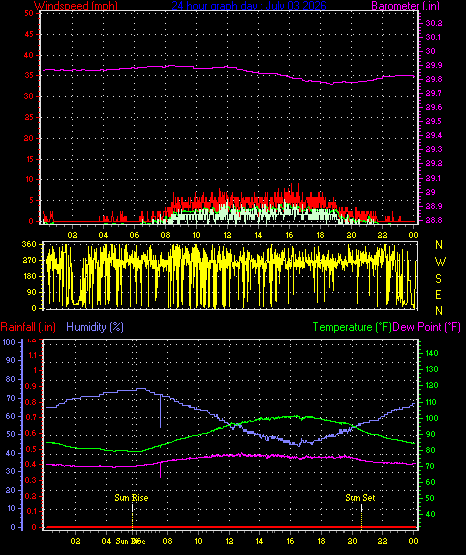466x555 pixels.
Task: Click the 29.1 barometer axis value
Action: point(434,178)
